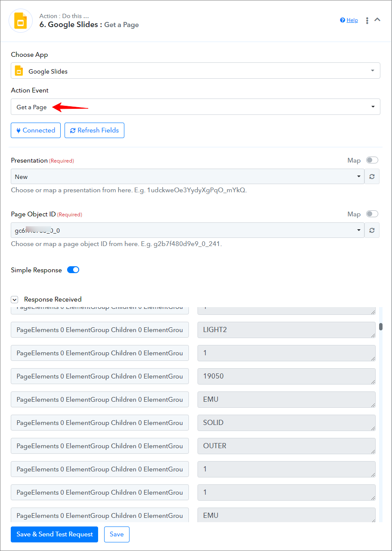Click the LIGHT2 response value field
392x551 pixels.
(287, 330)
